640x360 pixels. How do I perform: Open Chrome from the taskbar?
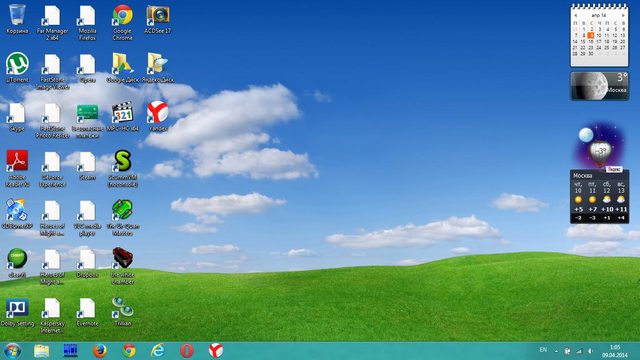pos(129,351)
